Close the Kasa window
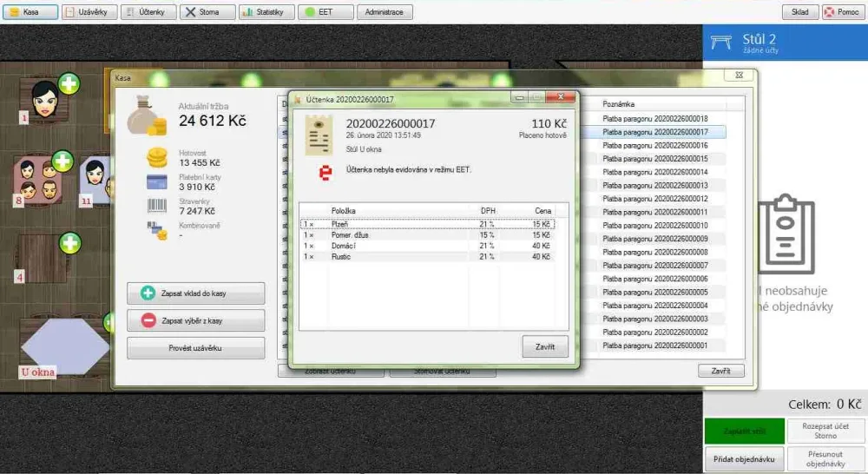The image size is (868, 474). click(x=739, y=75)
